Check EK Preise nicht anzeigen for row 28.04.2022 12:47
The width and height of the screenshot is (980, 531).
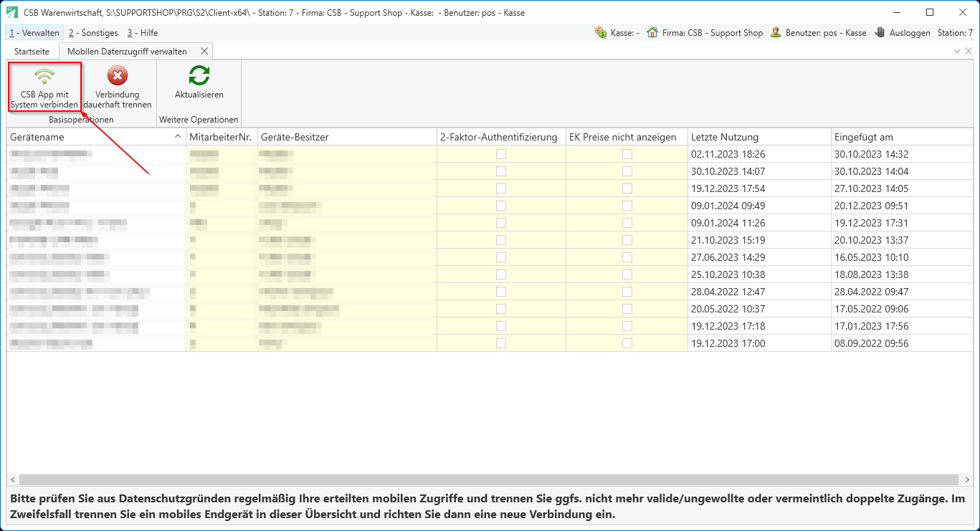tap(627, 292)
